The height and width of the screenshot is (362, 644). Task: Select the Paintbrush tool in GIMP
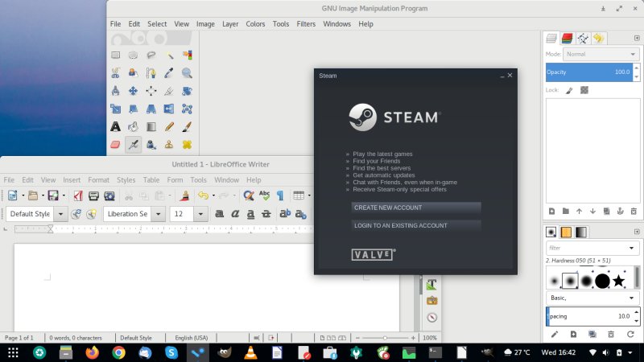(x=187, y=126)
